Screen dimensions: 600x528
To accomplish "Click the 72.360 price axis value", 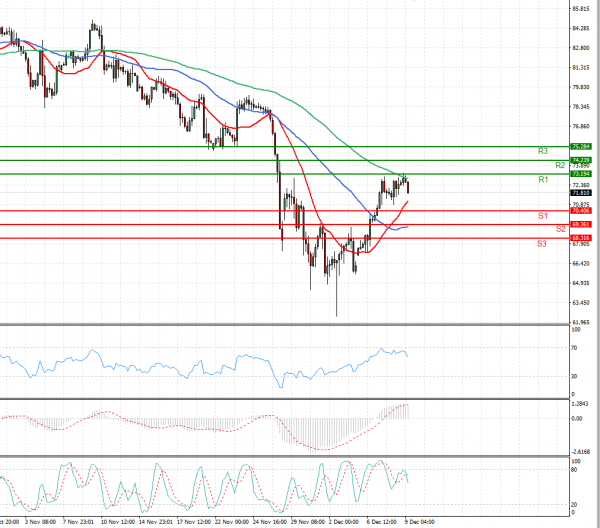I will click(x=580, y=185).
